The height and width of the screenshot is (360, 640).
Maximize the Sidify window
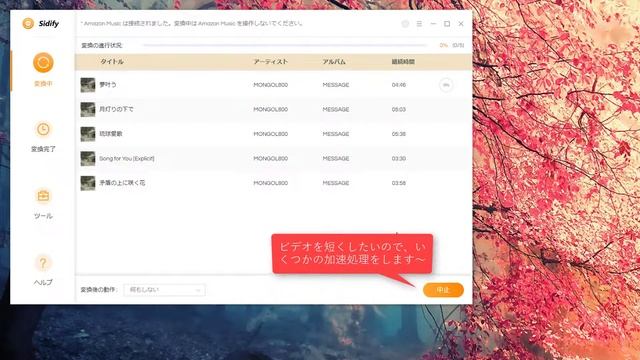(x=447, y=24)
